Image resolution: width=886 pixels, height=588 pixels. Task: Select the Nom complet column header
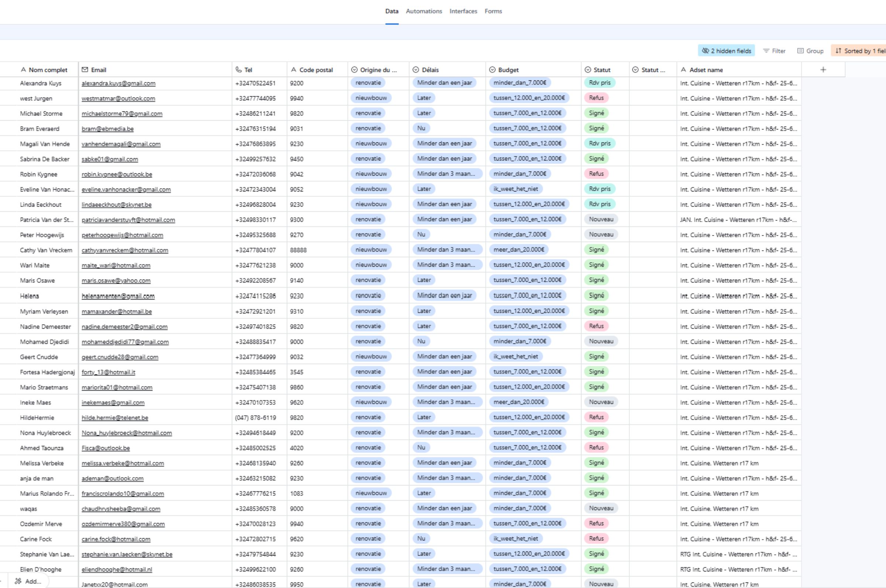[x=48, y=70]
